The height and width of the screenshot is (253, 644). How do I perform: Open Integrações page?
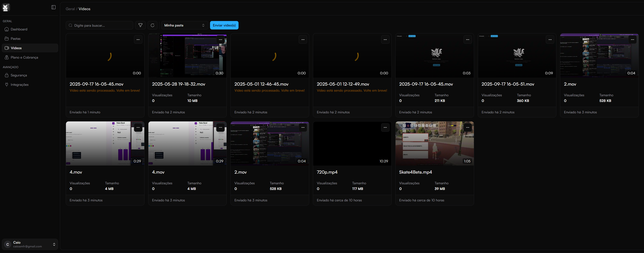pos(30,85)
